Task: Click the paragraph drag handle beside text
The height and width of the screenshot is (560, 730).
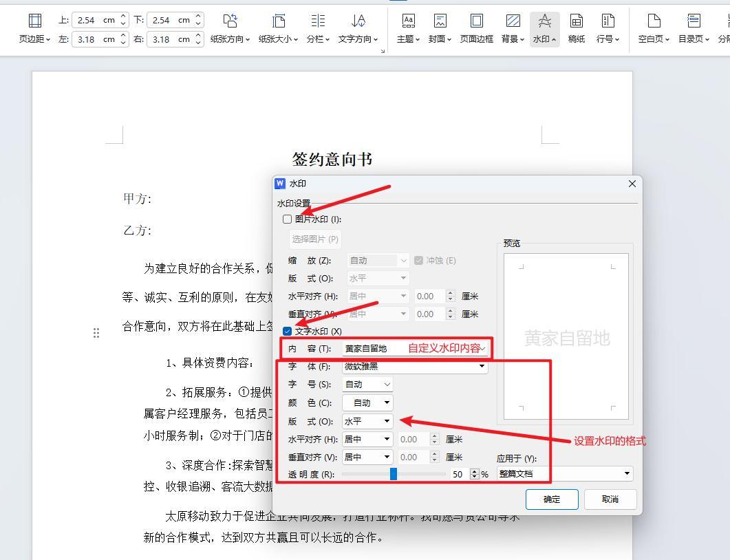Action: click(x=96, y=333)
